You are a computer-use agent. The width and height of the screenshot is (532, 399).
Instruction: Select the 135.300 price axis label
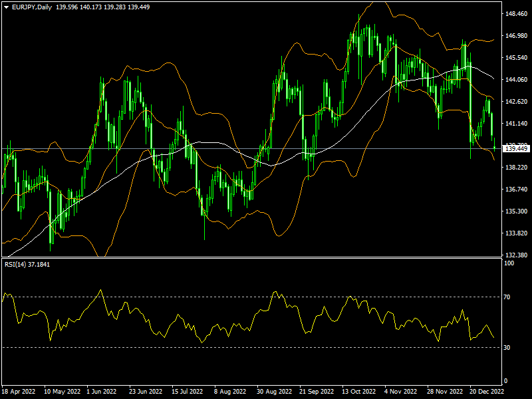coord(517,211)
